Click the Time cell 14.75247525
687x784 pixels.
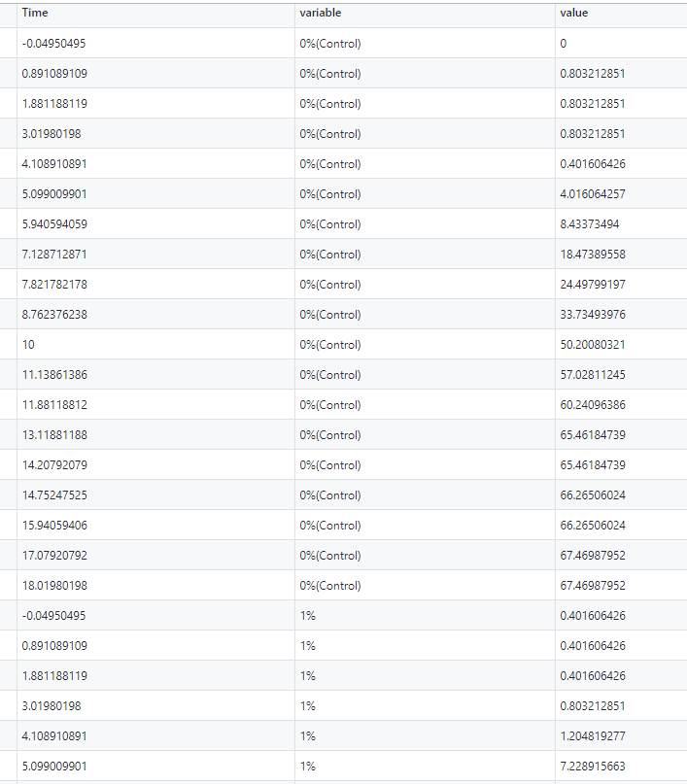(x=54, y=495)
